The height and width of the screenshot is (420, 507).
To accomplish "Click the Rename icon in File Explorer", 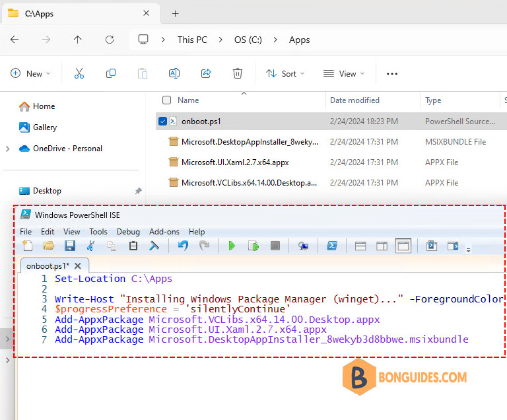I will click(174, 73).
